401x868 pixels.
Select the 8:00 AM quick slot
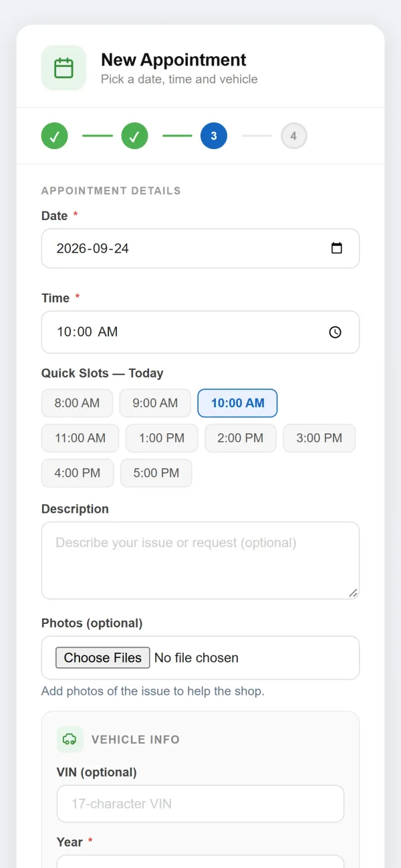tap(77, 403)
